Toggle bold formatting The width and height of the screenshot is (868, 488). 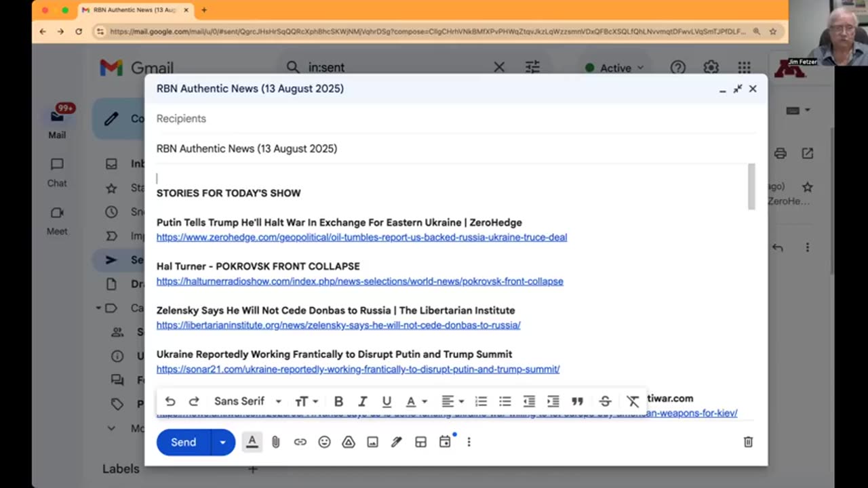click(x=338, y=401)
